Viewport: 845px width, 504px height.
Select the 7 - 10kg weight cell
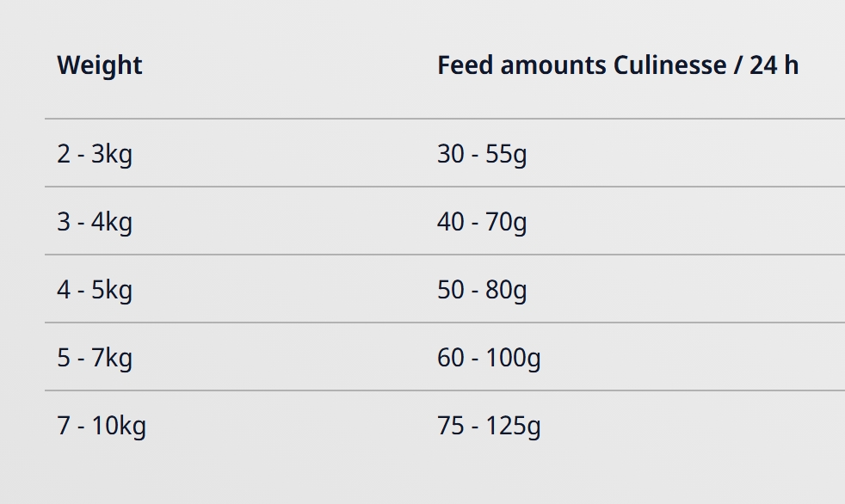click(102, 426)
